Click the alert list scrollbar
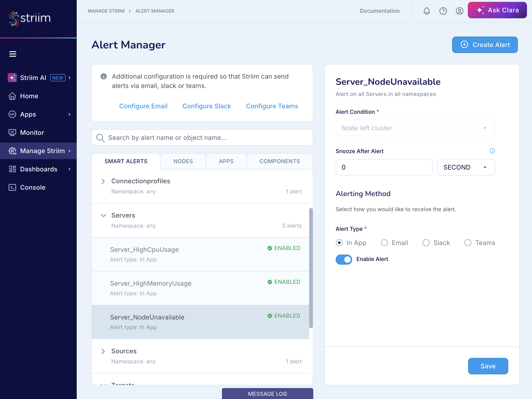This screenshot has height=399, width=532. (x=311, y=268)
